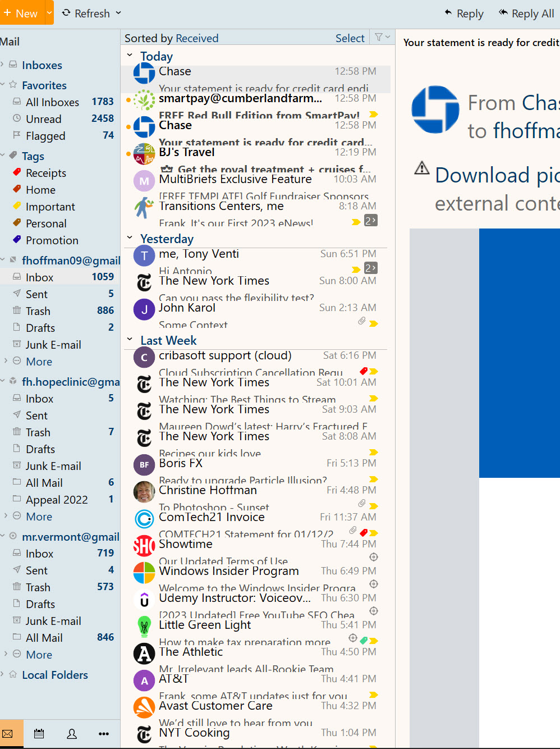Expand More under mr.vermont@gmail account
This screenshot has height=749, width=560.
tap(6, 654)
